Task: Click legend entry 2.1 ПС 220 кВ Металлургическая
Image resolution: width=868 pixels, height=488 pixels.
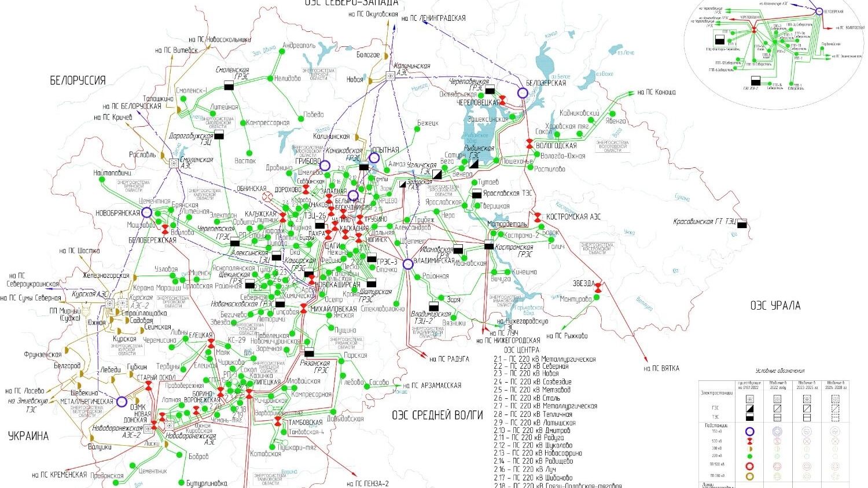Action: tap(544, 359)
